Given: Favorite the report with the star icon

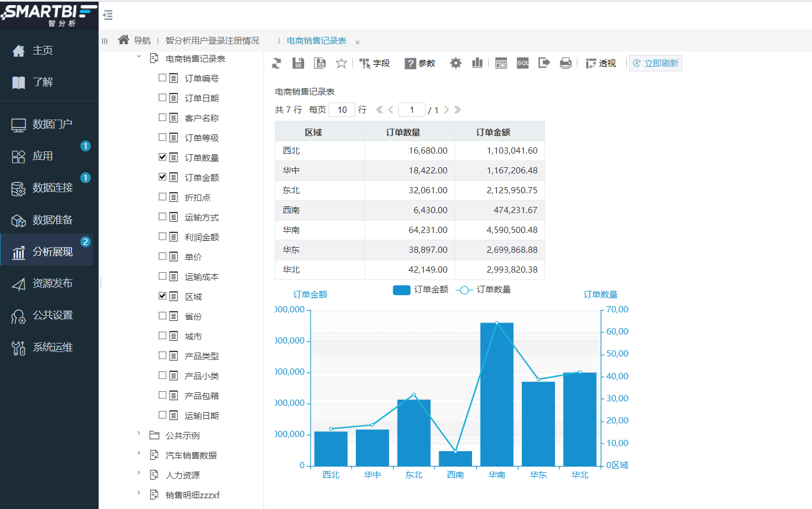Looking at the screenshot, I should click(341, 63).
